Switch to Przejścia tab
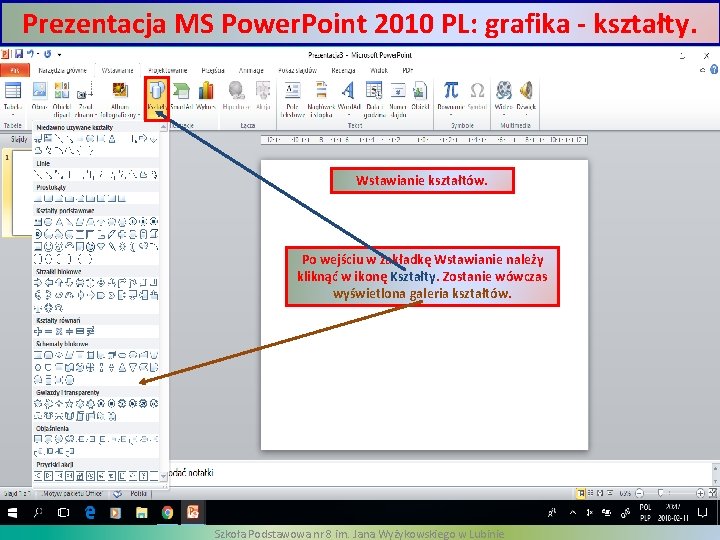 point(213,70)
